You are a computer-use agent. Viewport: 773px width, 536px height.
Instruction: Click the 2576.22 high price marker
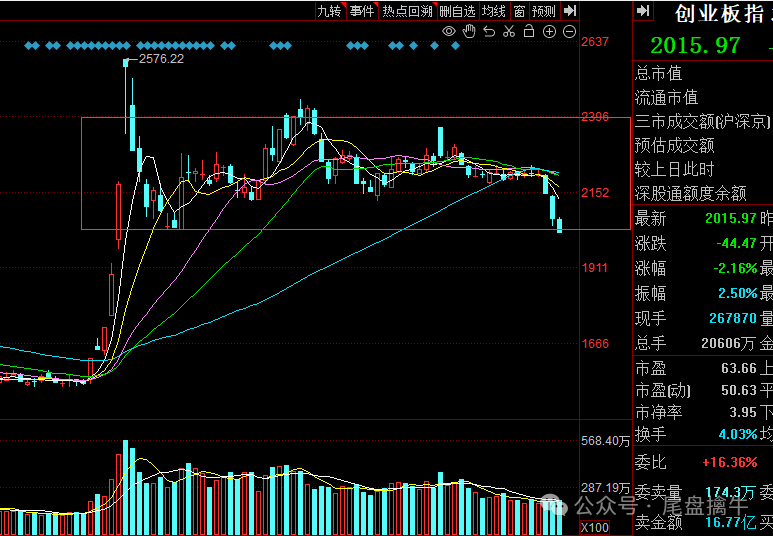161,59
